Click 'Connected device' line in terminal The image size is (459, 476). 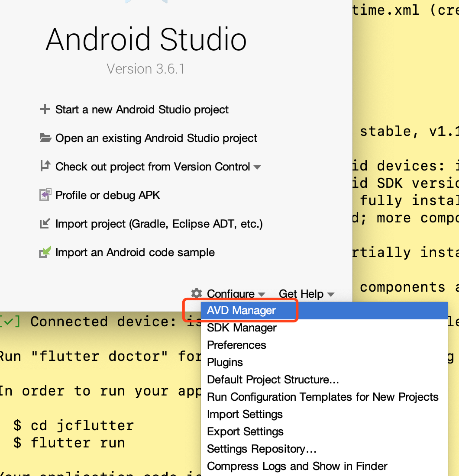click(100, 322)
